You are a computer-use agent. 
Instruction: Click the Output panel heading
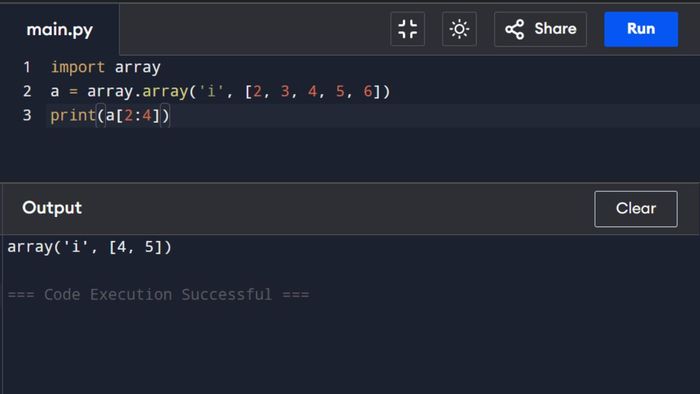point(52,207)
